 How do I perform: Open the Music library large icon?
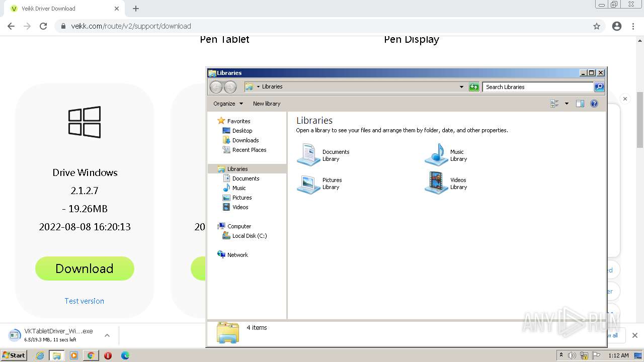(x=436, y=155)
